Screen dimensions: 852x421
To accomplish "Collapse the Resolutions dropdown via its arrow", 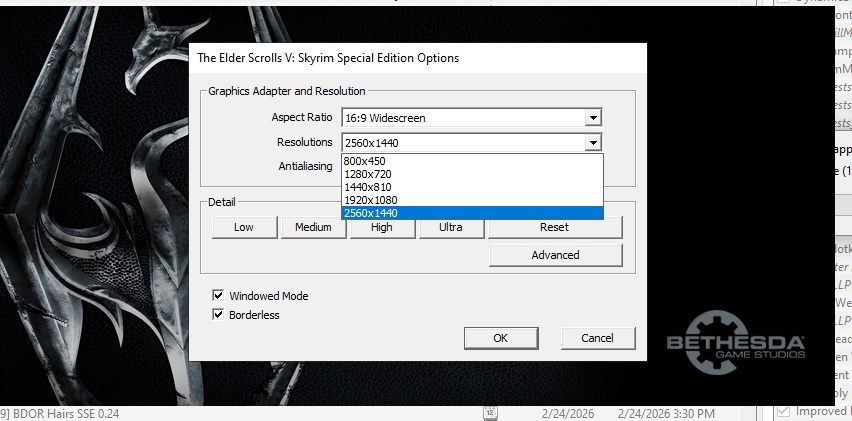I will (593, 143).
